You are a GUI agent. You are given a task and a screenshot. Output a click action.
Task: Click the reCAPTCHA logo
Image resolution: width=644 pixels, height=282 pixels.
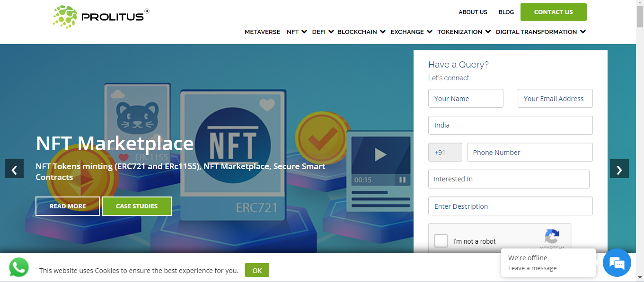coord(552,237)
